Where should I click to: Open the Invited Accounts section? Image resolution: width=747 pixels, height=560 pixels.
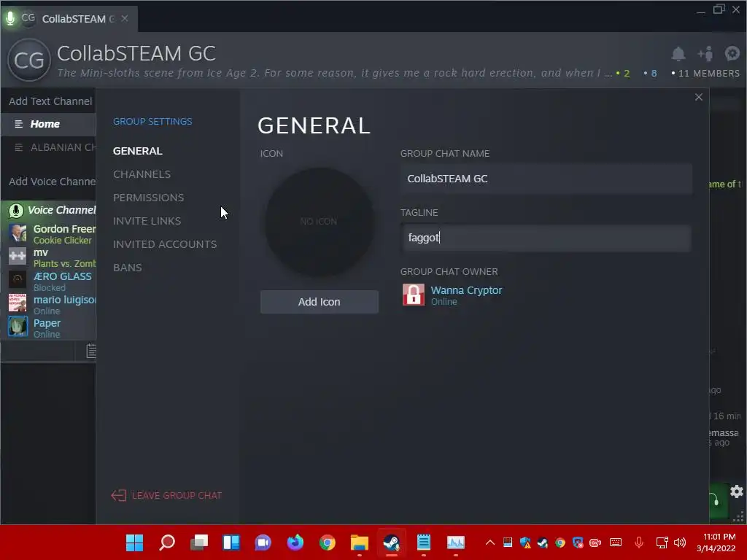pyautogui.click(x=165, y=244)
